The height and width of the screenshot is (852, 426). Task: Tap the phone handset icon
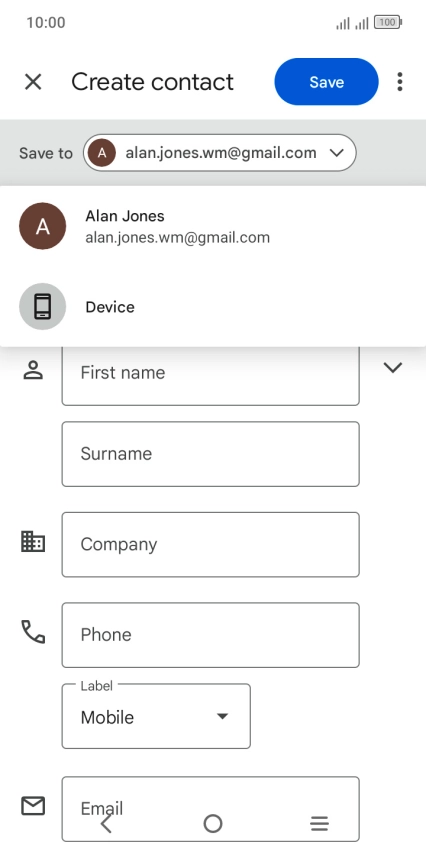click(33, 632)
